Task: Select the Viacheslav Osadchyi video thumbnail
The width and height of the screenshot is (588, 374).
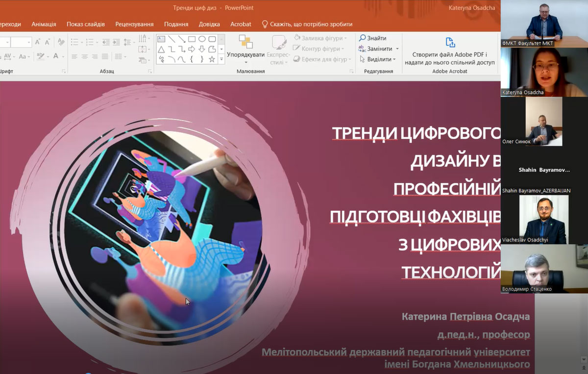Action: [544, 219]
